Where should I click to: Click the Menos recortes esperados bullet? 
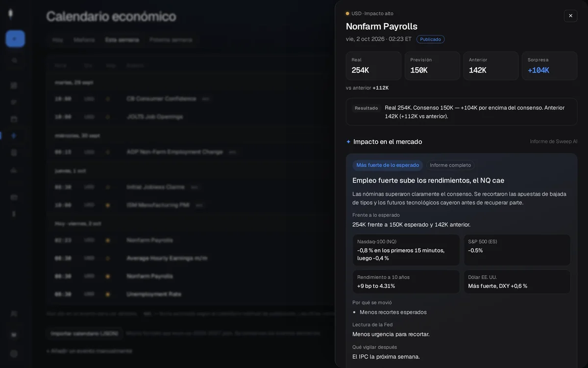pyautogui.click(x=393, y=312)
